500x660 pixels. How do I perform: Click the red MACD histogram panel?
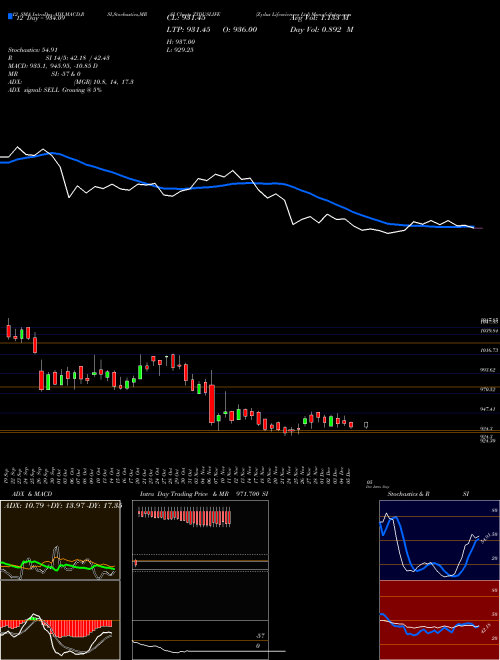click(60, 620)
